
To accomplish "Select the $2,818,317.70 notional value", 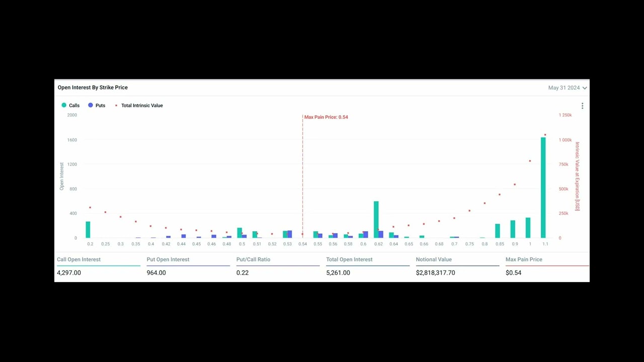I will coord(435,273).
